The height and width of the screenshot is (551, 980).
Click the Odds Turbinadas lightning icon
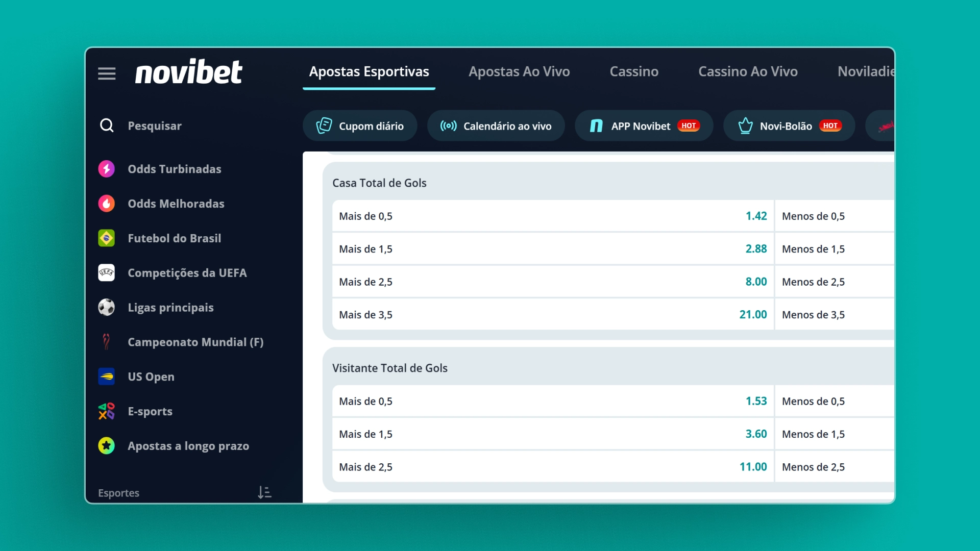107,169
